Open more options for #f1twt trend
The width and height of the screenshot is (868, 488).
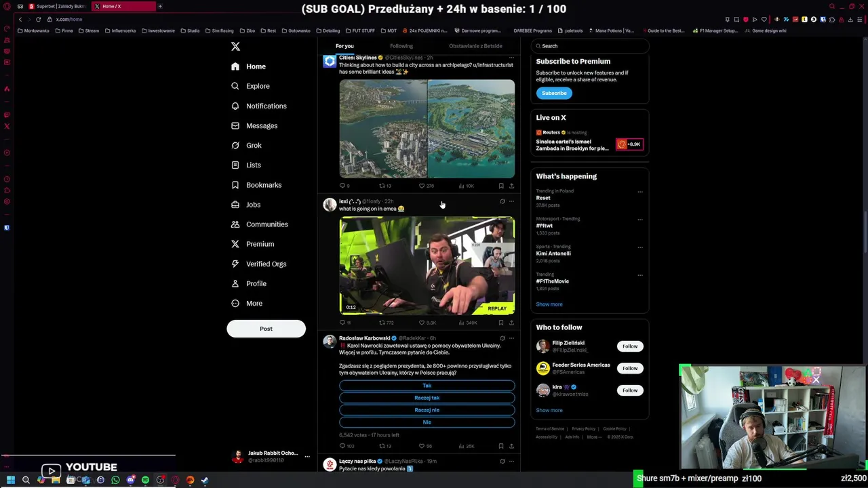[640, 220]
